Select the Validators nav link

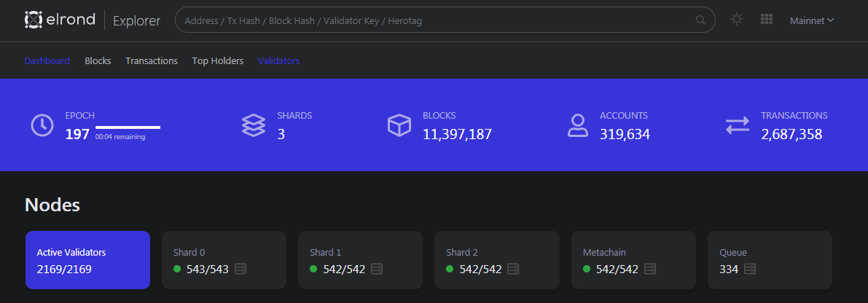point(278,60)
